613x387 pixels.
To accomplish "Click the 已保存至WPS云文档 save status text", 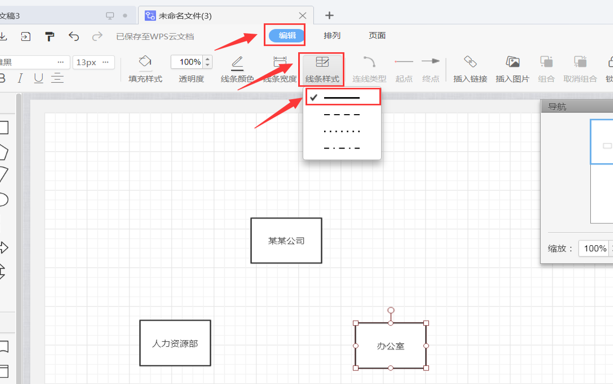I will 155,36.
